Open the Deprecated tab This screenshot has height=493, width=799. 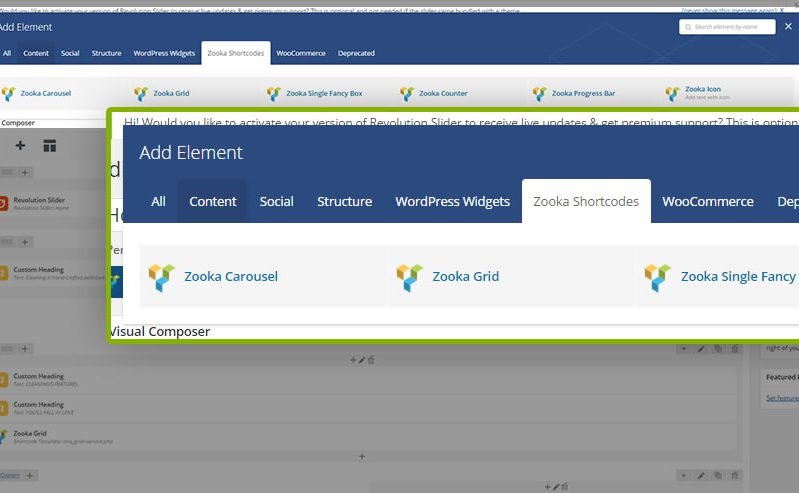pyautogui.click(x=356, y=53)
